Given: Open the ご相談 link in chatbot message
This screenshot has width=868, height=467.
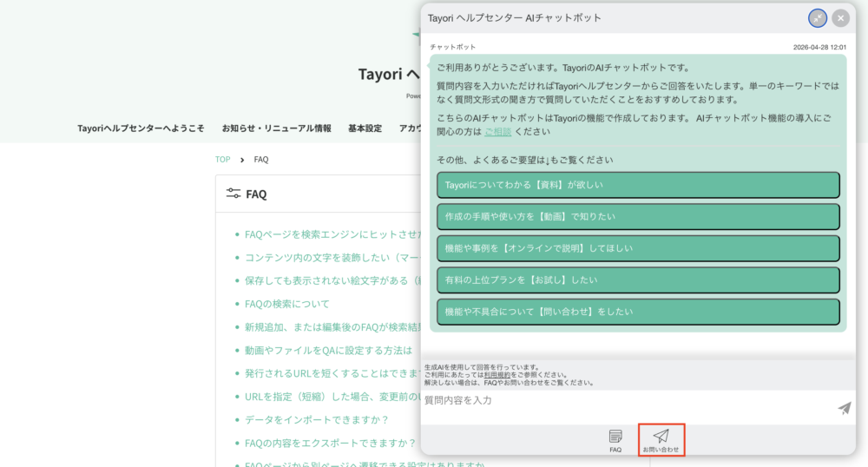Looking at the screenshot, I should pos(497,132).
